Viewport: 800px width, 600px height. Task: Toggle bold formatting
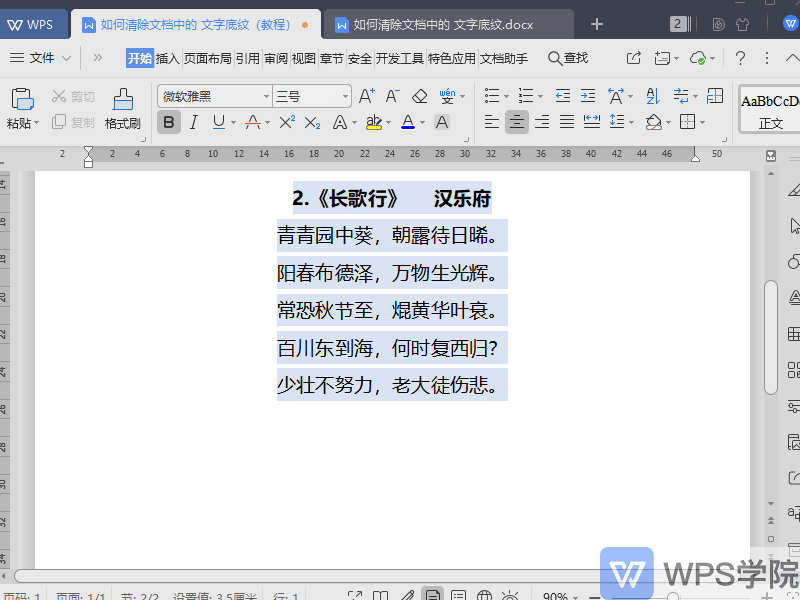click(x=169, y=122)
